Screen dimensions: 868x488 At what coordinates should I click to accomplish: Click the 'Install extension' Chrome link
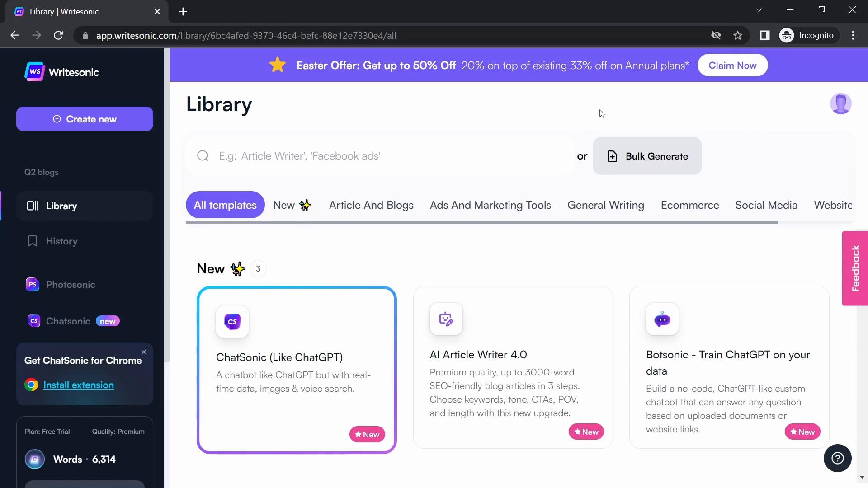click(x=79, y=385)
